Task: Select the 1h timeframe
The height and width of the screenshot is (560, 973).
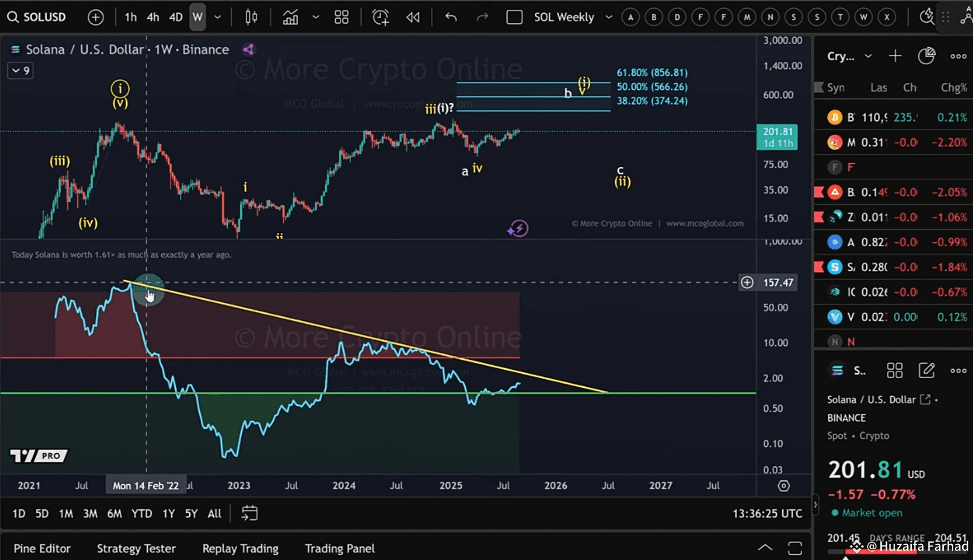Action: click(130, 17)
